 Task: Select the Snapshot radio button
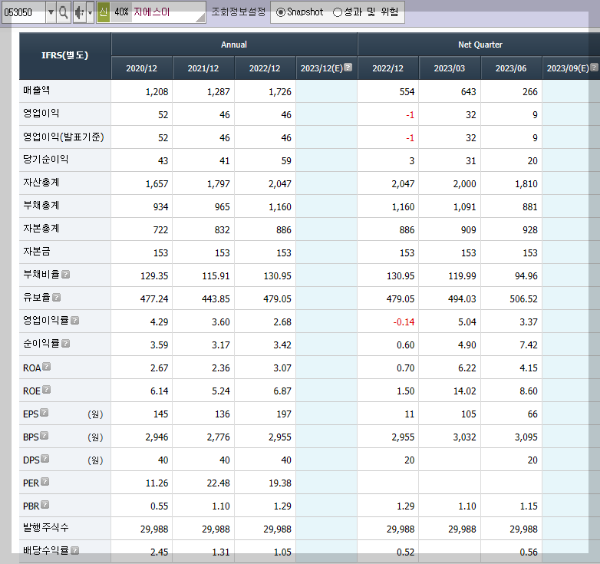coord(280,12)
